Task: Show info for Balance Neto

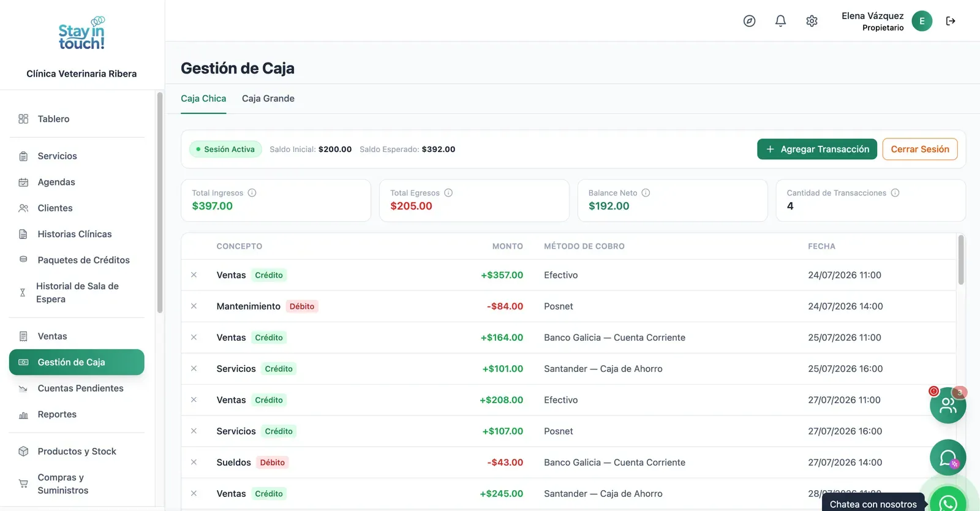Action: tap(646, 192)
